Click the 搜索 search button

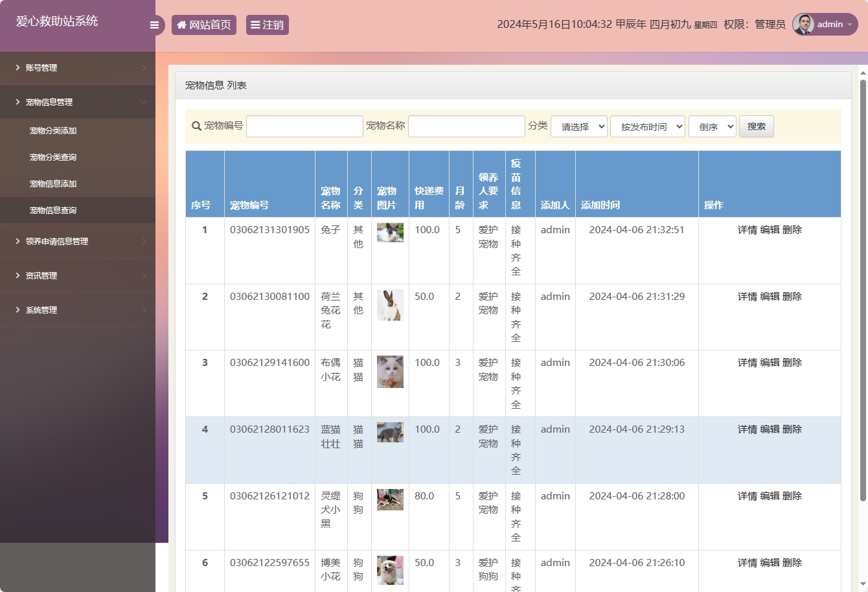[x=756, y=126]
